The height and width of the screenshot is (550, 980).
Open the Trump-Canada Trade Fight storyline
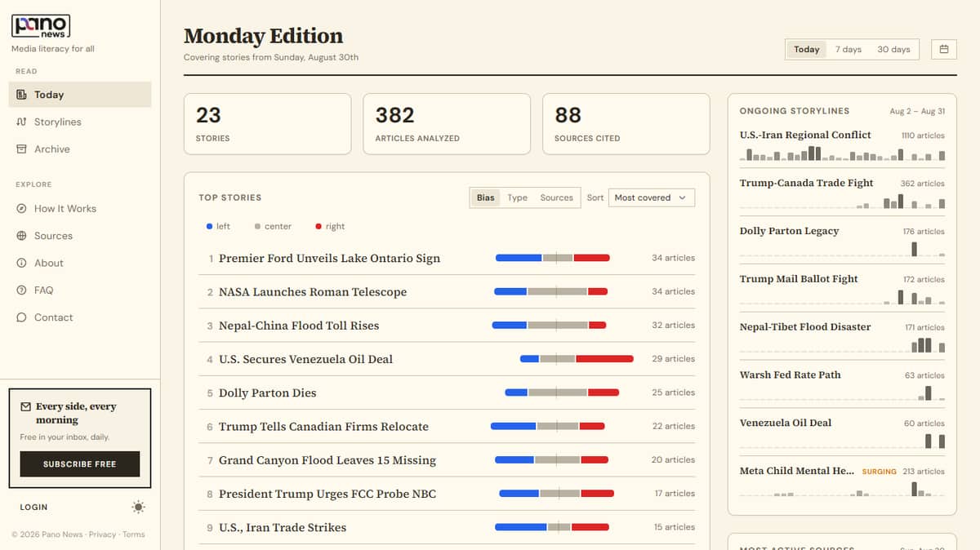[806, 183]
